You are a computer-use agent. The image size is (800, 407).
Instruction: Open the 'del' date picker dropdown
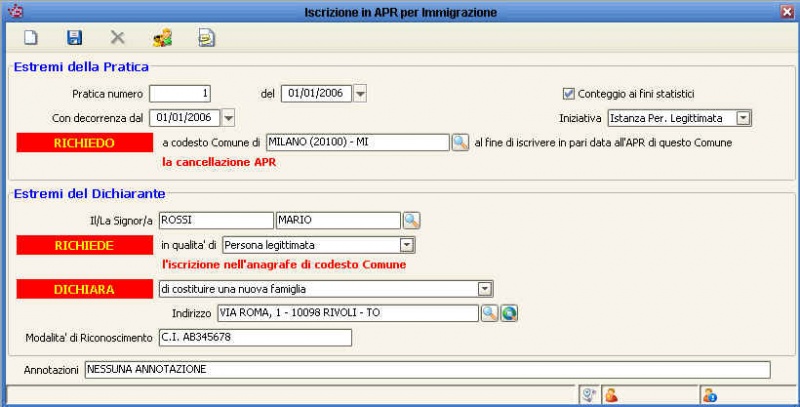point(360,94)
